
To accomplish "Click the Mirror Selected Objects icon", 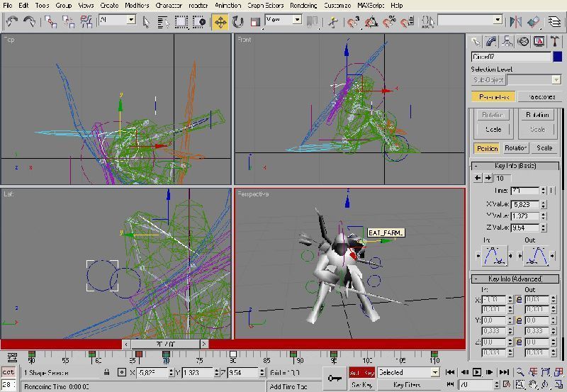I will 516,22.
